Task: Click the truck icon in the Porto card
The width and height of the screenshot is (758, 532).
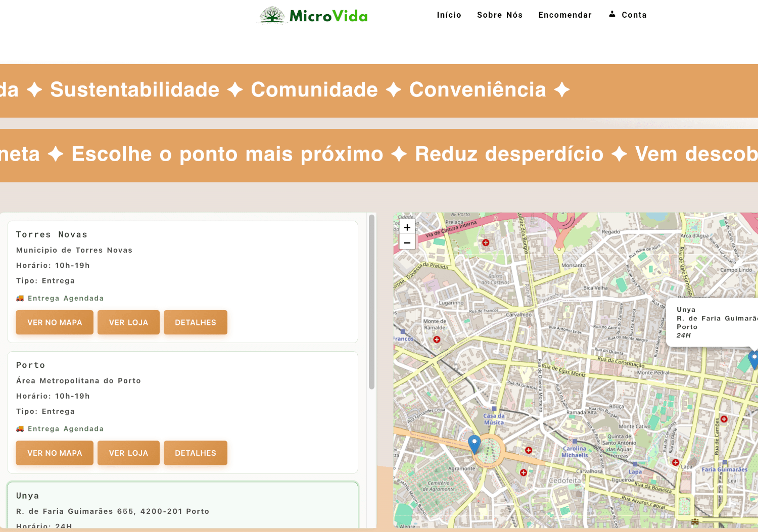Action: coord(20,428)
